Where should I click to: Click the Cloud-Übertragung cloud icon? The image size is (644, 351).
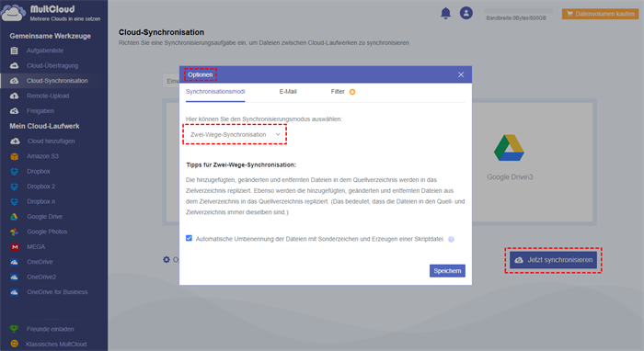pyautogui.click(x=15, y=65)
